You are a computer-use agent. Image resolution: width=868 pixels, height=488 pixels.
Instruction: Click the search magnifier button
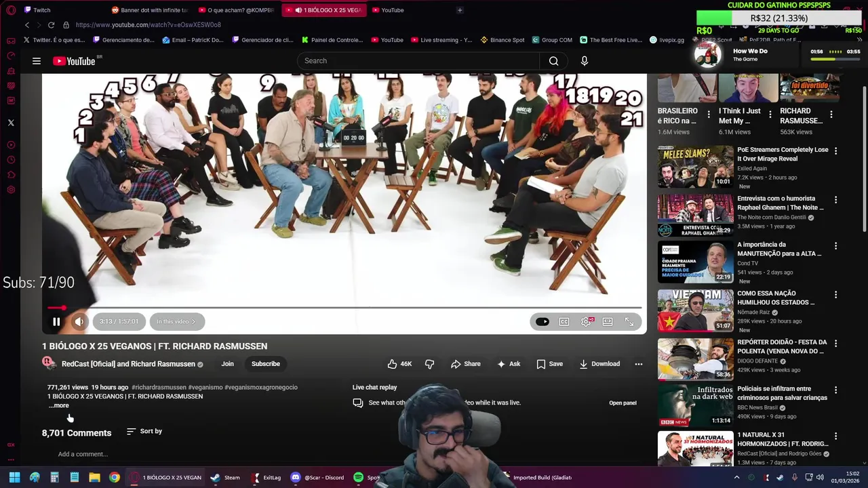[x=553, y=61]
